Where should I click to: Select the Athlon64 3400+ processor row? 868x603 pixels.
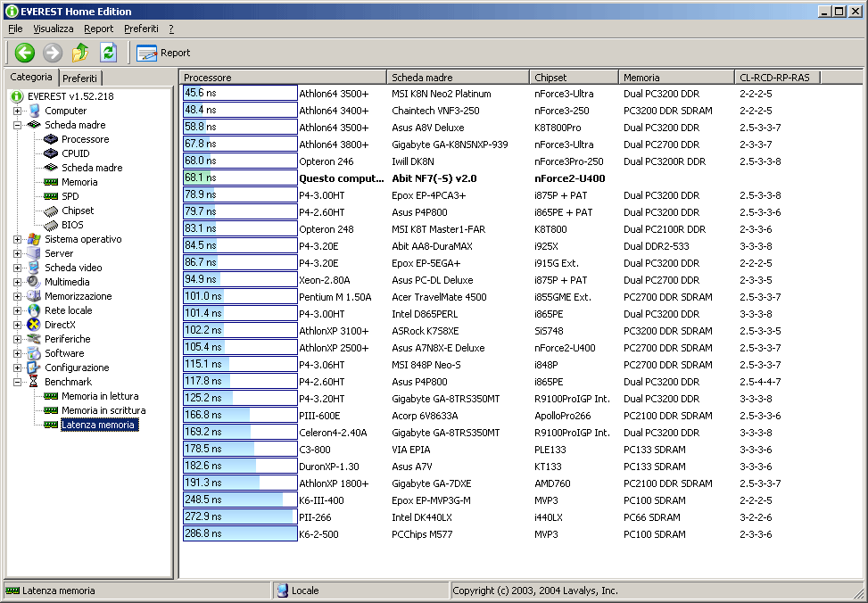520,111
